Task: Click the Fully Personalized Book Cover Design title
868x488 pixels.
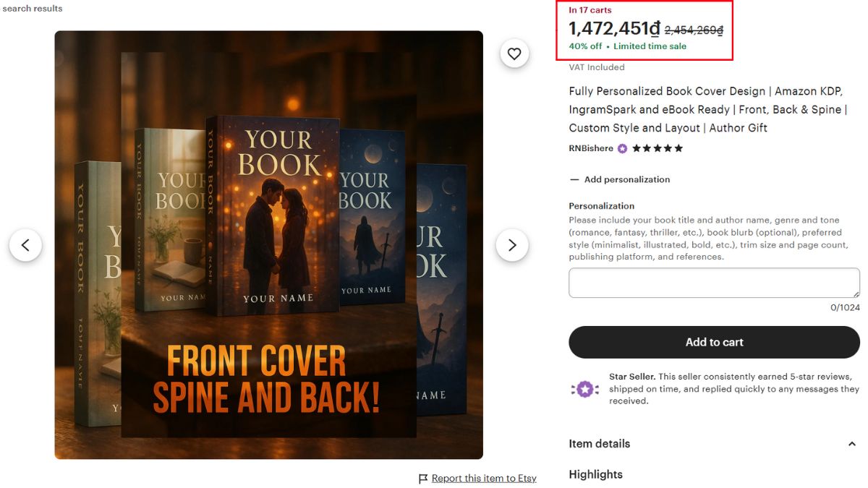Action: [x=707, y=110]
